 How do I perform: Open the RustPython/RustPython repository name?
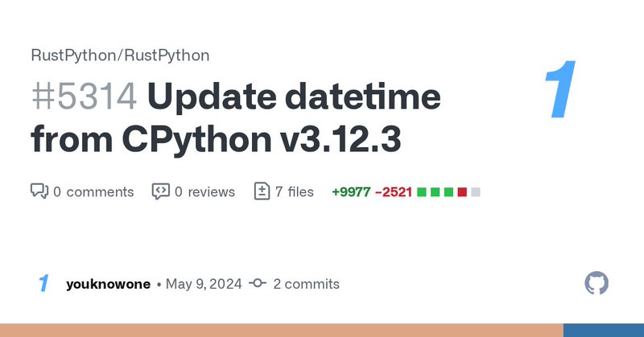[x=120, y=55]
